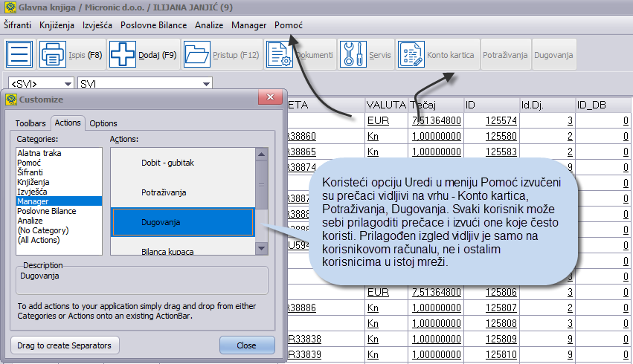Switch to the Toolbars tab
Image resolution: width=633 pixels, height=364 pixels.
(x=30, y=123)
